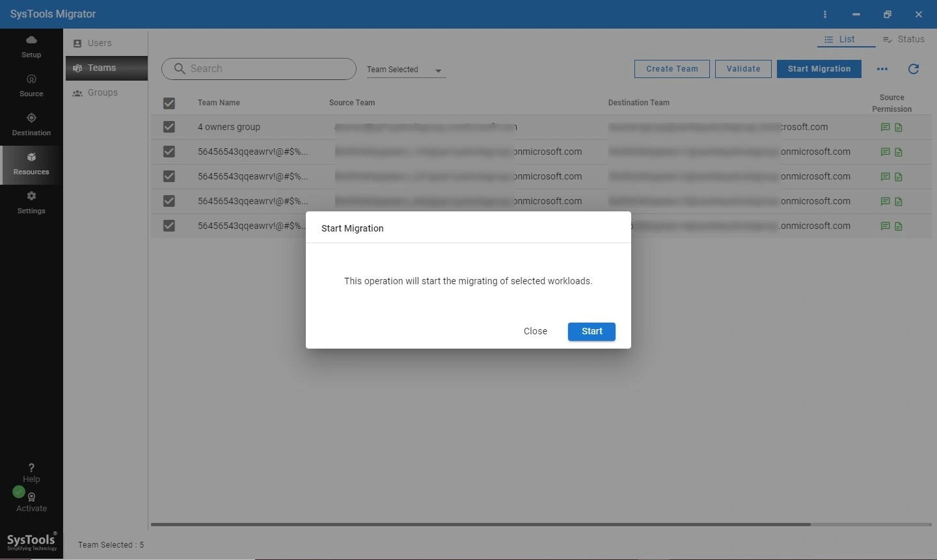The image size is (937, 560).
Task: Select the Resources sidebar section
Action: point(31,164)
